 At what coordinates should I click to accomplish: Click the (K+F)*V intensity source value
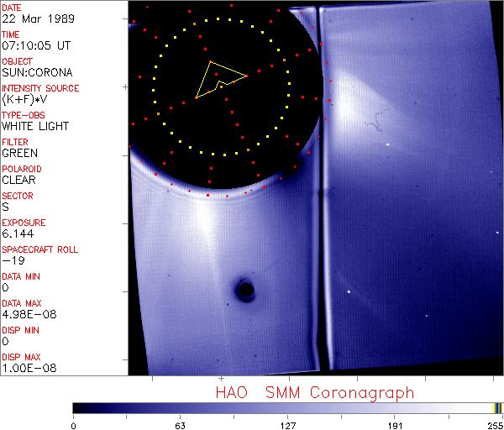pyautogui.click(x=25, y=99)
